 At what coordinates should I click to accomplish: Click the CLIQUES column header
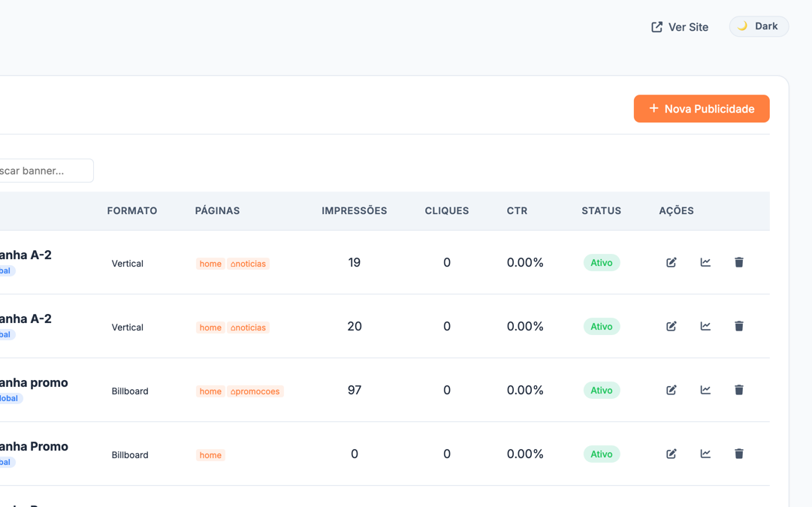[x=447, y=211]
